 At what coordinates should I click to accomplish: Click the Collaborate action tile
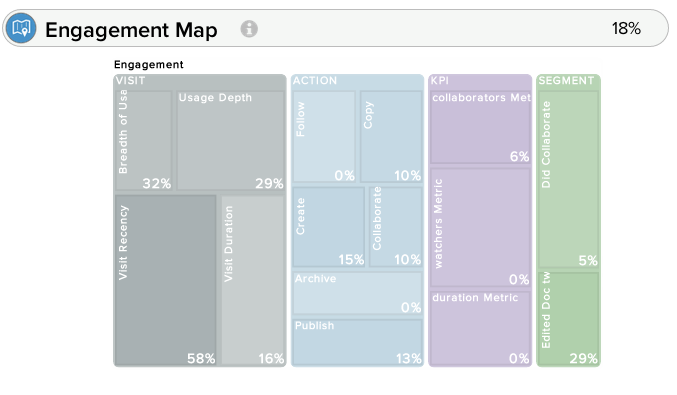click(x=396, y=227)
